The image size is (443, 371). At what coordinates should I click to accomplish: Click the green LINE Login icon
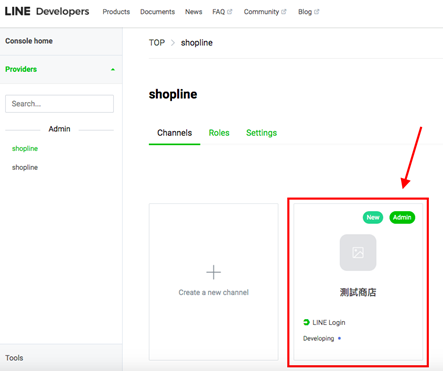pos(306,322)
